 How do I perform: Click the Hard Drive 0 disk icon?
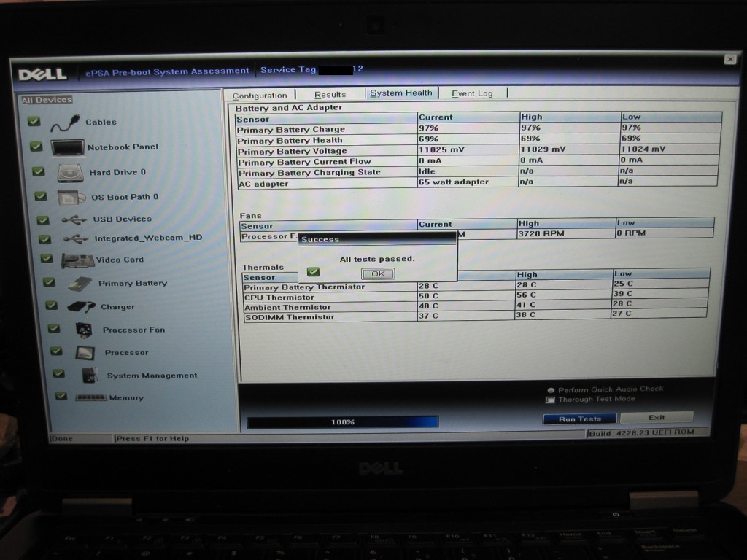[71, 173]
